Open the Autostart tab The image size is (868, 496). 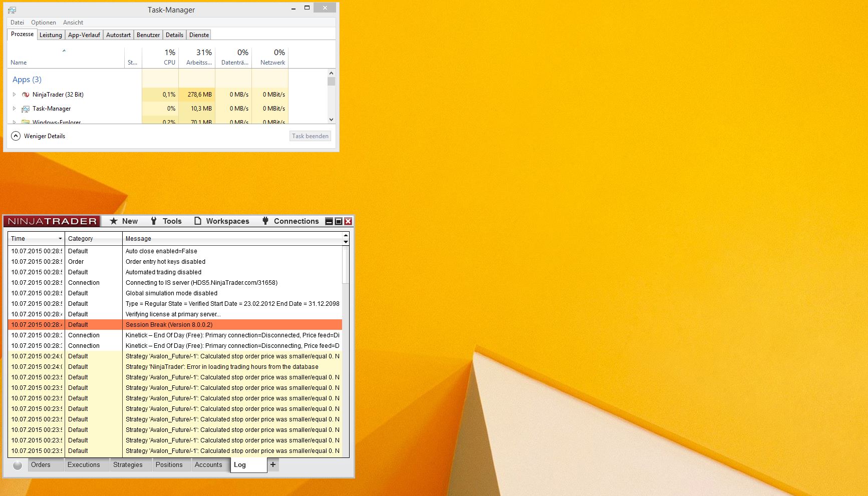point(118,35)
